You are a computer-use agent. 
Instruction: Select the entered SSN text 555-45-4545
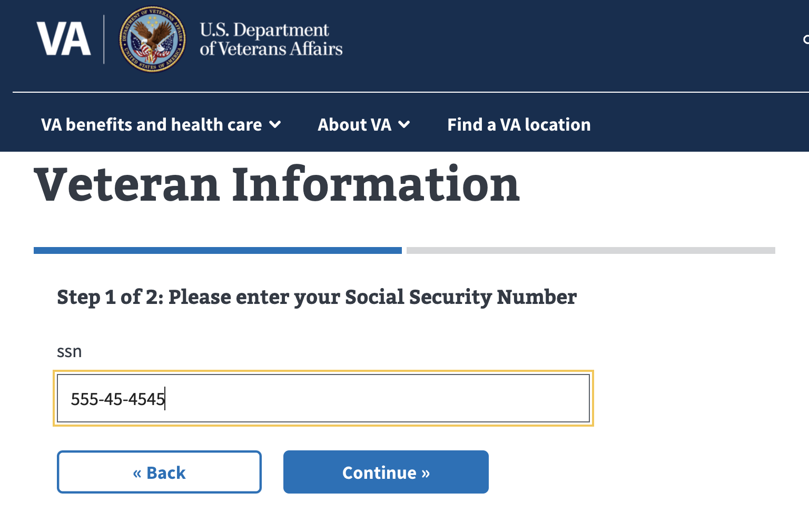point(117,399)
